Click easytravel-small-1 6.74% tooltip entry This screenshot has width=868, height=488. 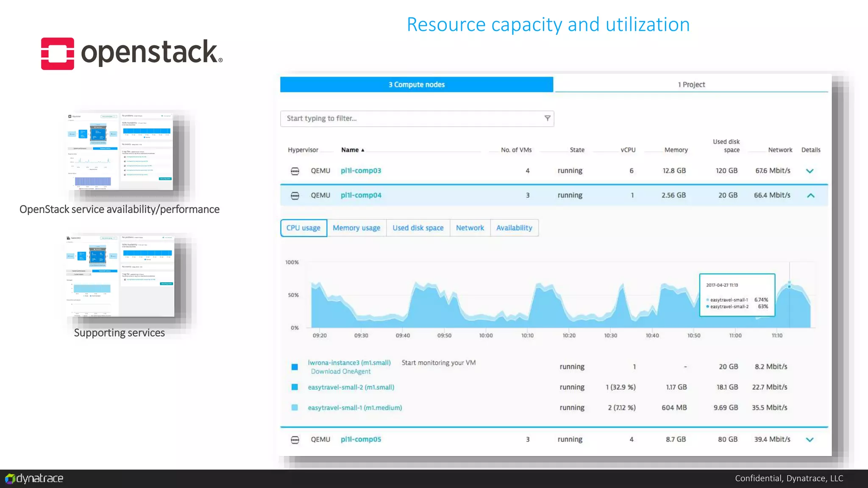click(737, 300)
